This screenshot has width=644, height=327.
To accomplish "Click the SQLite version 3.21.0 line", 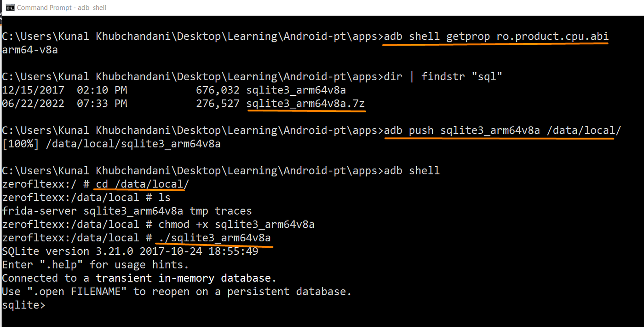I will point(130,251).
